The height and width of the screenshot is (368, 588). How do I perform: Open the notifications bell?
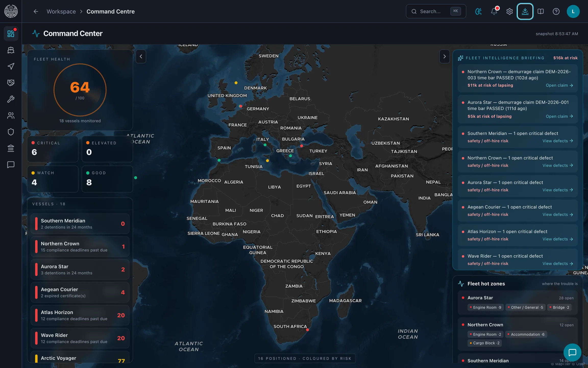point(494,11)
